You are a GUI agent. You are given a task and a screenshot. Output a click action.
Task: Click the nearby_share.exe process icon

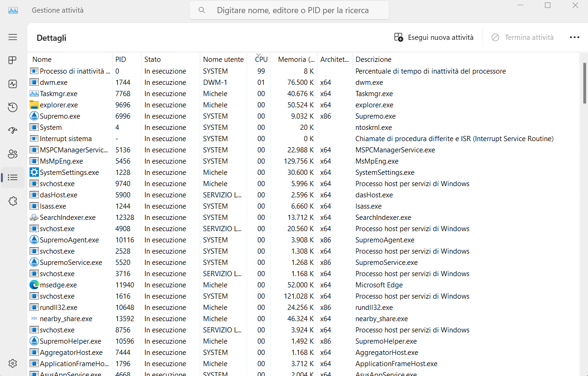tap(34, 318)
